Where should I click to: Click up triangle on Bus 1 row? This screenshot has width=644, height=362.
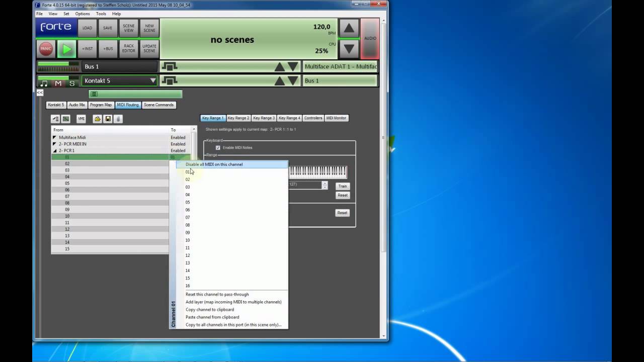(280, 67)
